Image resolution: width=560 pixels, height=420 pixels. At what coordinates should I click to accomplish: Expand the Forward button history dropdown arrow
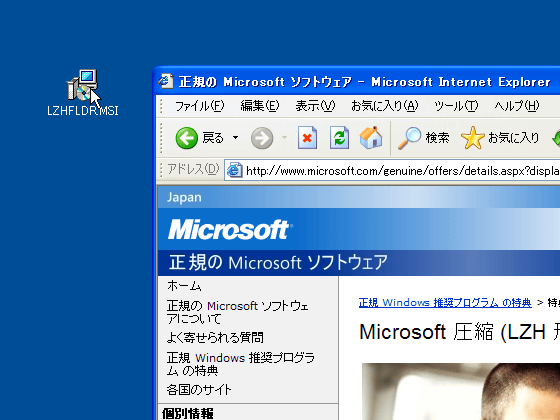(x=284, y=138)
